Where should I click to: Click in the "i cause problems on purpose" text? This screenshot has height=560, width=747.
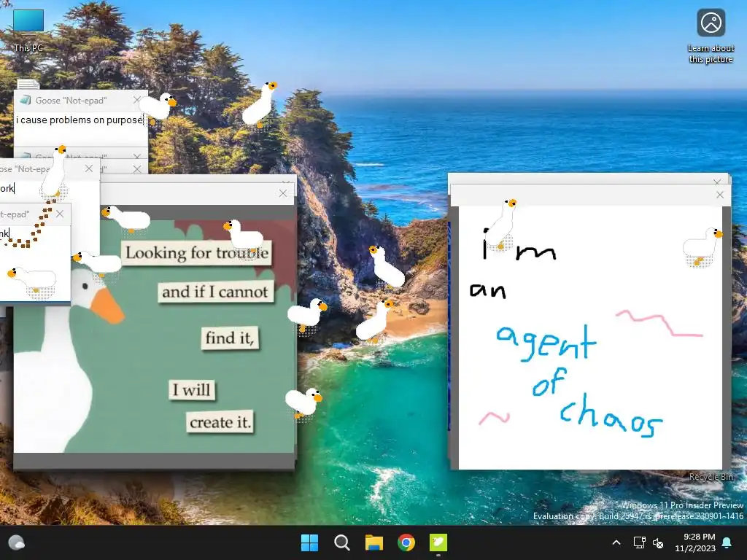[x=79, y=120]
